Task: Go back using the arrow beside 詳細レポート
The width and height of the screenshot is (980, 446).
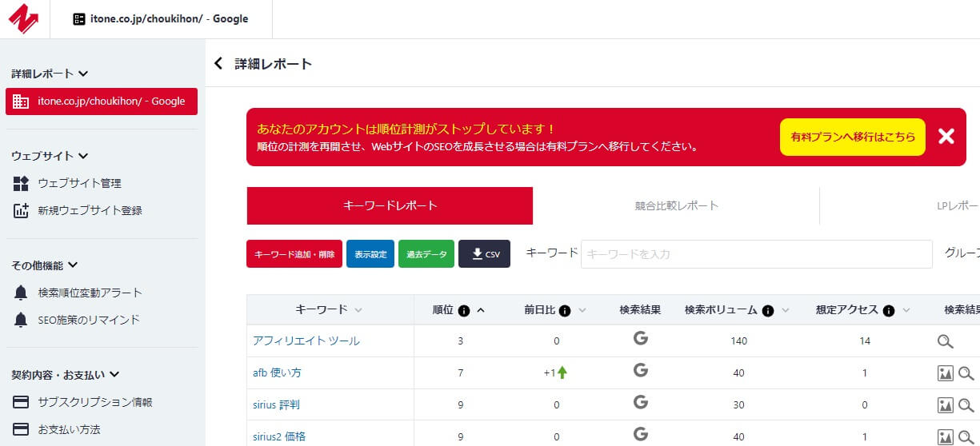Action: [x=218, y=64]
